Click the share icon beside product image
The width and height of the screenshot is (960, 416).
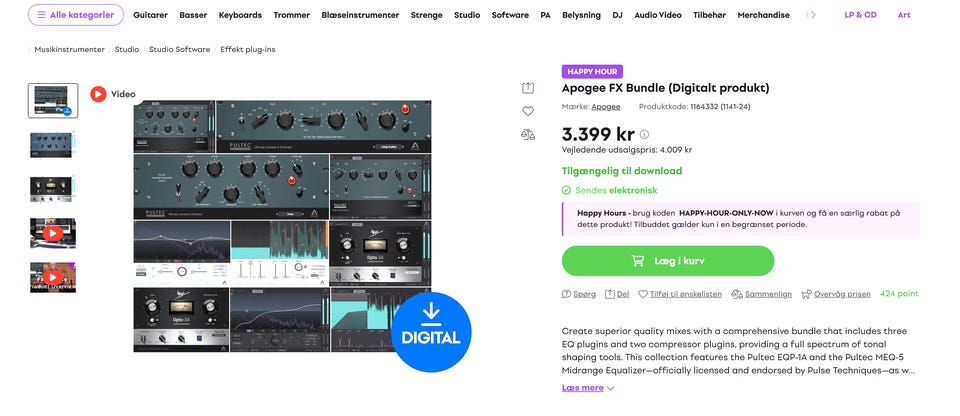[x=528, y=88]
